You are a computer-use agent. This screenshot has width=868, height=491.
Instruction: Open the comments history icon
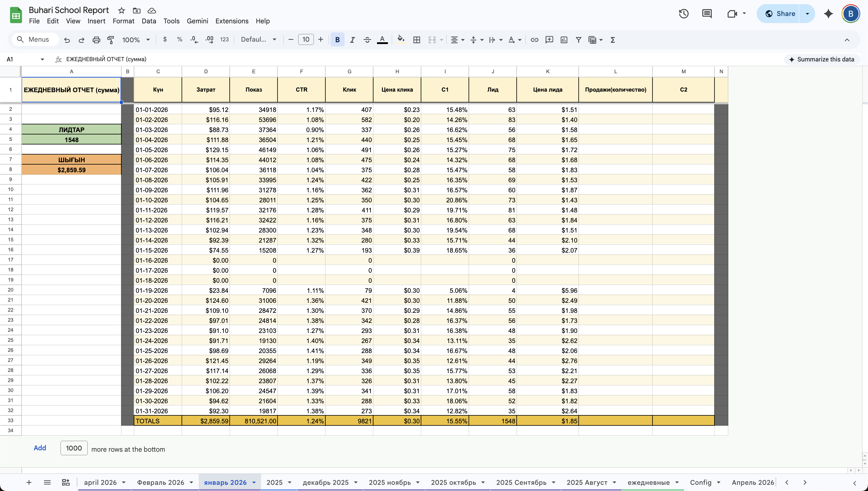pyautogui.click(x=707, y=14)
